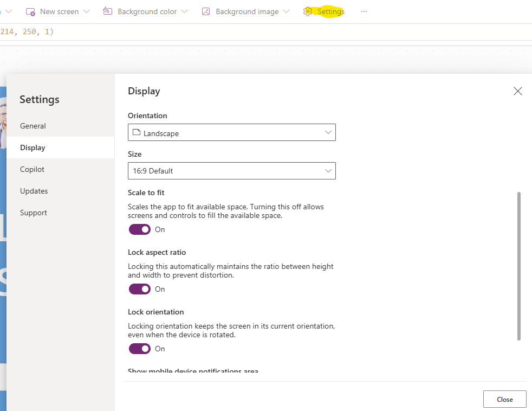Image resolution: width=532 pixels, height=411 pixels.
Task: Click the Settings gear icon in toolbar
Action: [308, 11]
